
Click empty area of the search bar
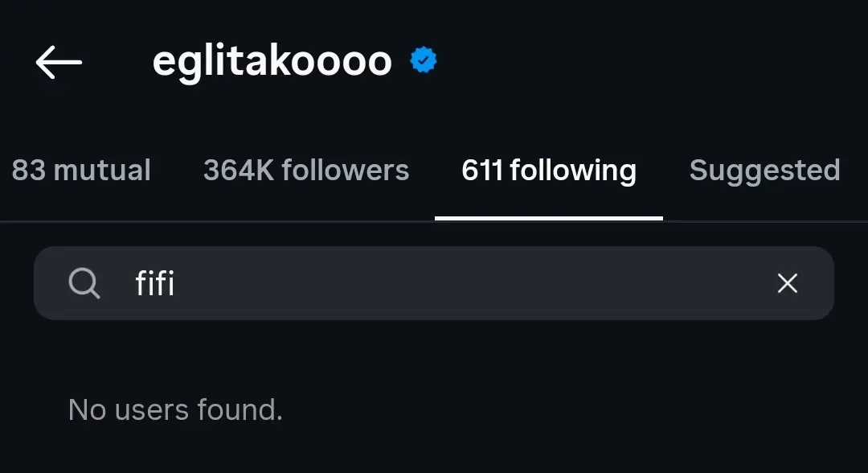470,283
